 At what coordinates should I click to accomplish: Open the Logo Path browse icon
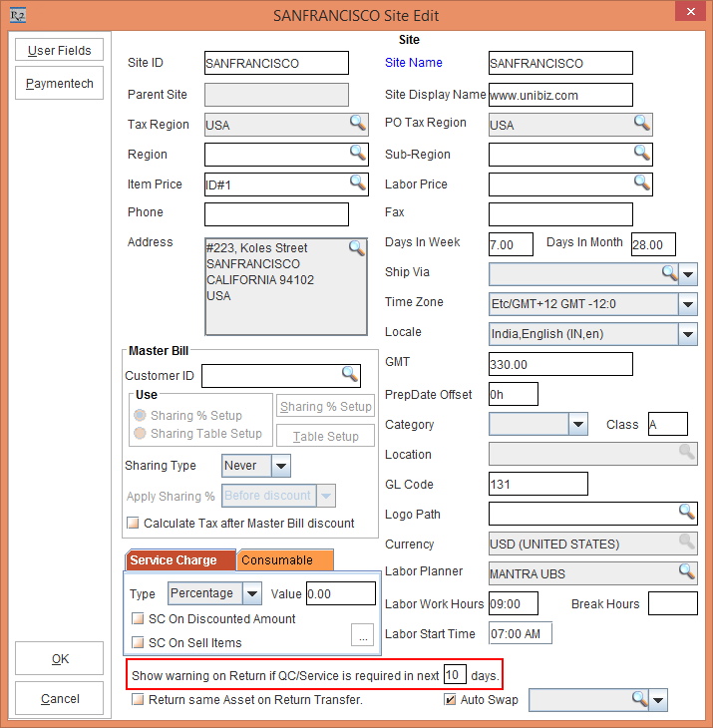click(x=686, y=513)
